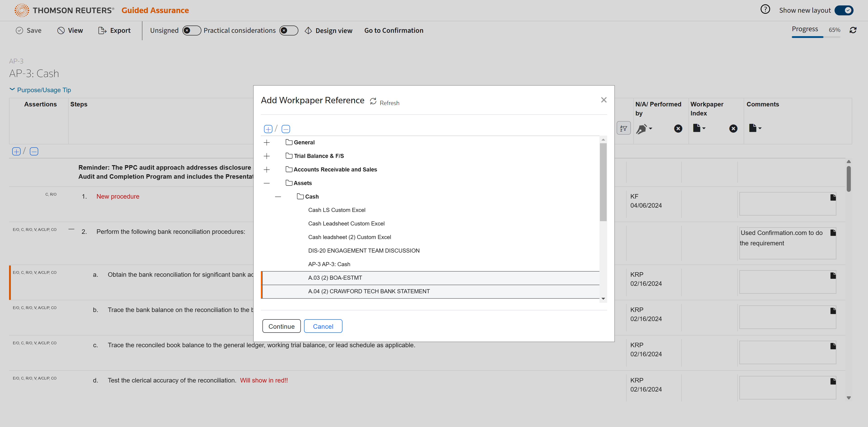Click the sort filter icon by column headers
The width and height of the screenshot is (868, 427).
623,128
